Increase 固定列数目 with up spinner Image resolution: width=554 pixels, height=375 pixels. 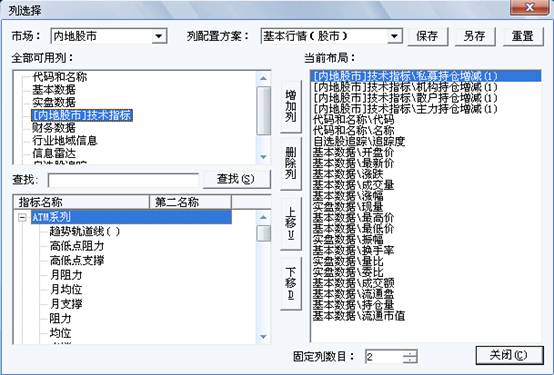[x=410, y=353]
